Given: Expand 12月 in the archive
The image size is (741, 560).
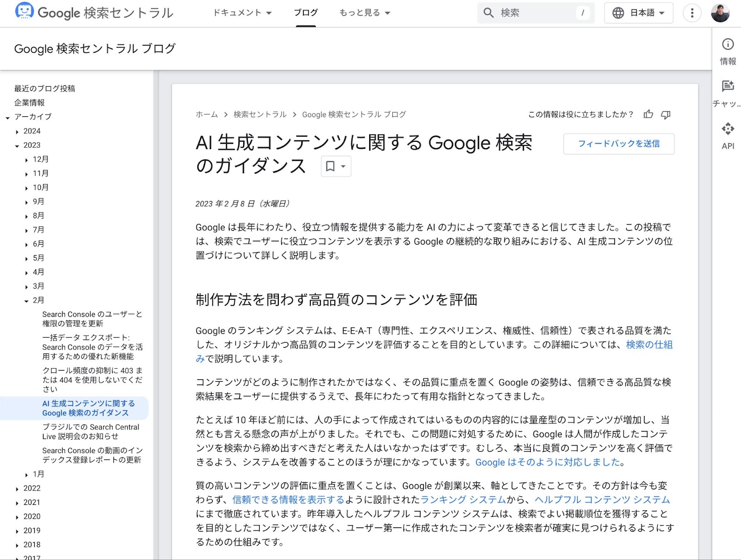Looking at the screenshot, I should tap(26, 160).
